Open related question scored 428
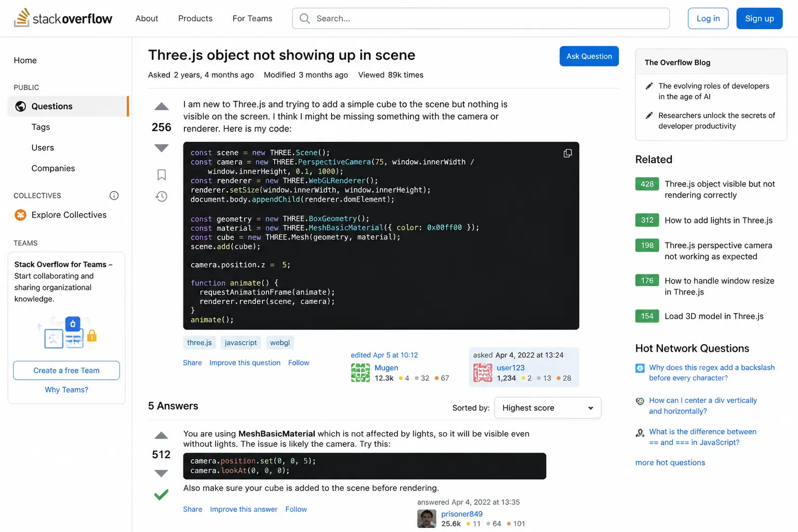The width and height of the screenshot is (798, 532). [720, 190]
